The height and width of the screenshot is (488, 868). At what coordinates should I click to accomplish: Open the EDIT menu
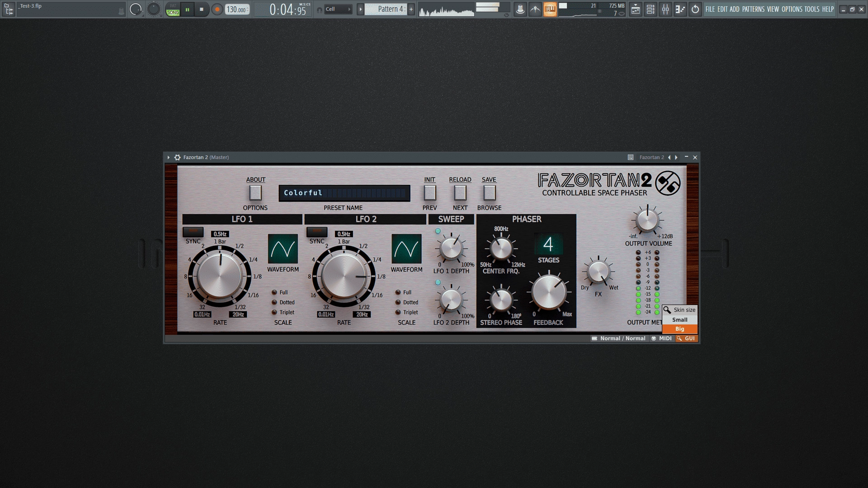pos(722,9)
